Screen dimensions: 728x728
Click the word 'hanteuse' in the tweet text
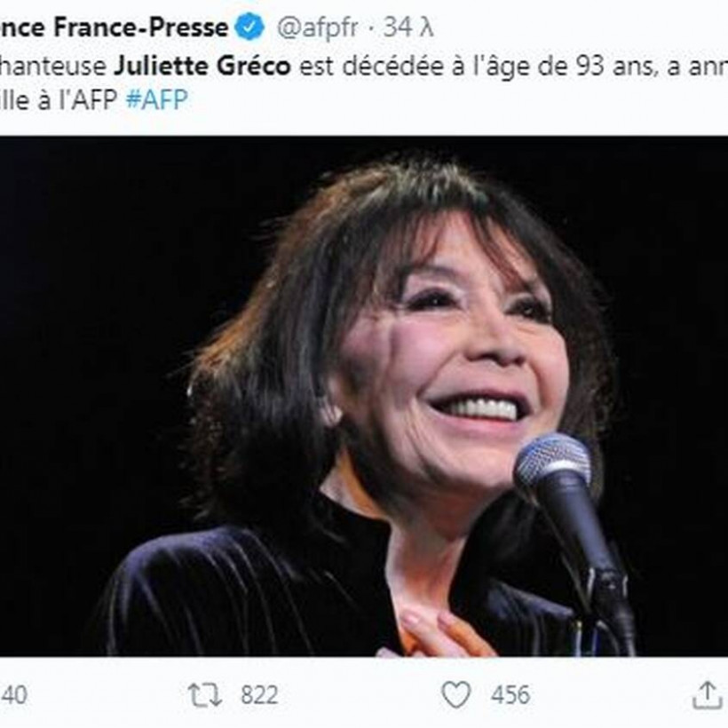[x=52, y=66]
